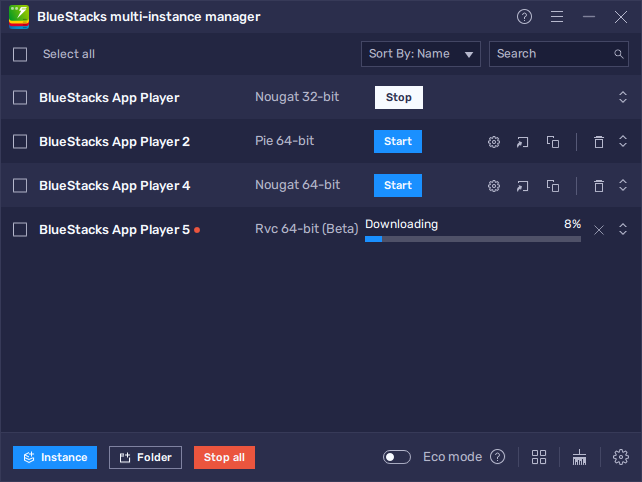Click the Search input field

click(550, 54)
